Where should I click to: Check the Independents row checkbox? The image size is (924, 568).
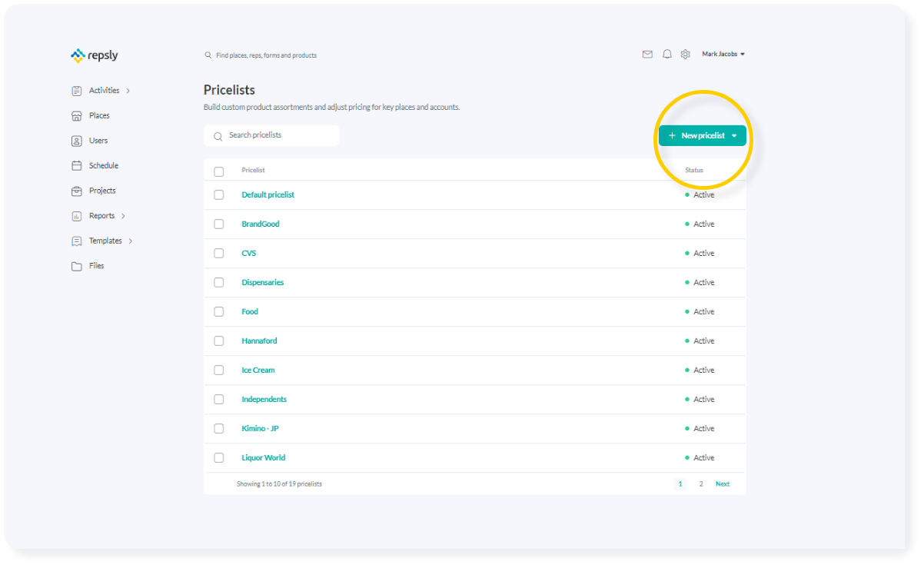click(x=218, y=400)
